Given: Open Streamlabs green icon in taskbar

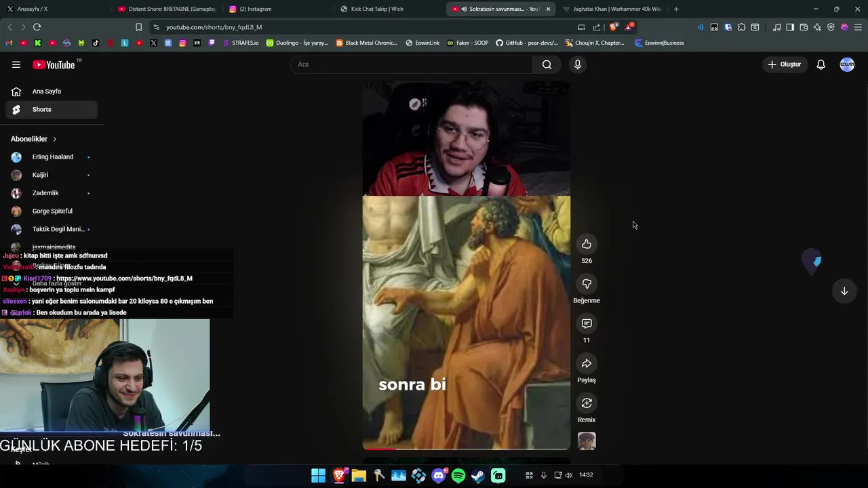Looking at the screenshot, I should [x=498, y=476].
